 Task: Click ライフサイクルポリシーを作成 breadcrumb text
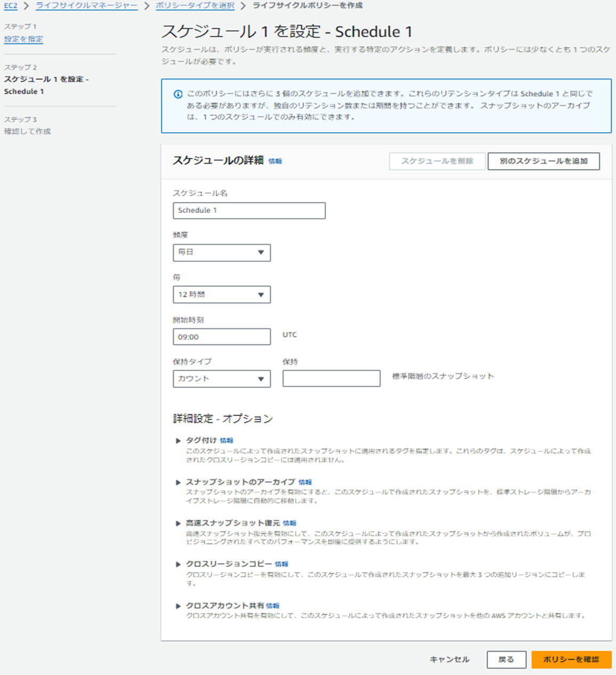(308, 6)
